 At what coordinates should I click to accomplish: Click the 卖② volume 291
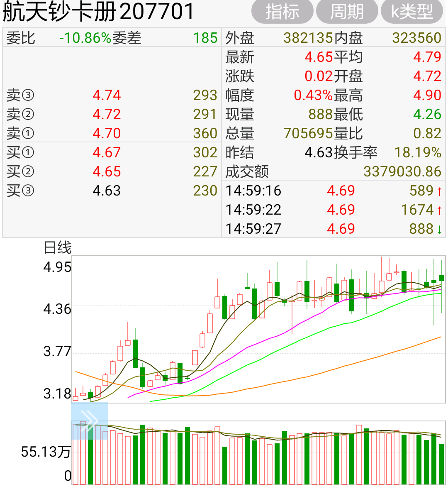(x=205, y=114)
